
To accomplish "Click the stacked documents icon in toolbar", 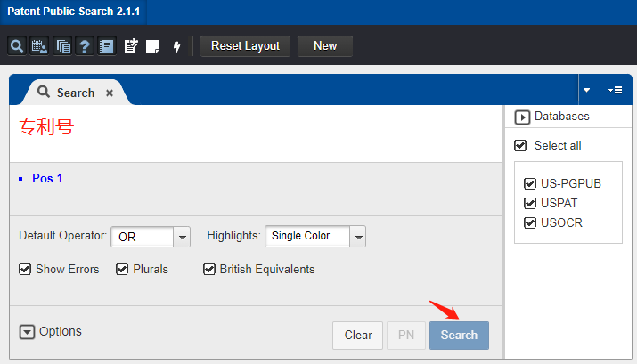I will click(x=62, y=46).
